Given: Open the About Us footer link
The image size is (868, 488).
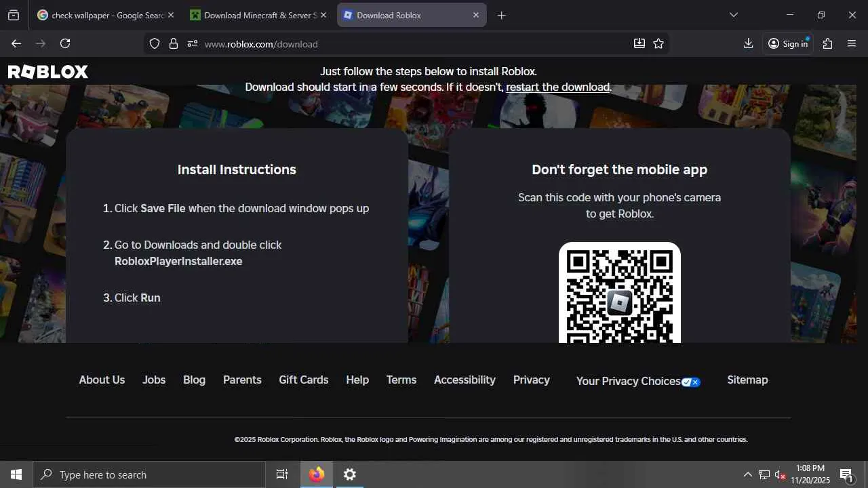Looking at the screenshot, I should tap(102, 380).
